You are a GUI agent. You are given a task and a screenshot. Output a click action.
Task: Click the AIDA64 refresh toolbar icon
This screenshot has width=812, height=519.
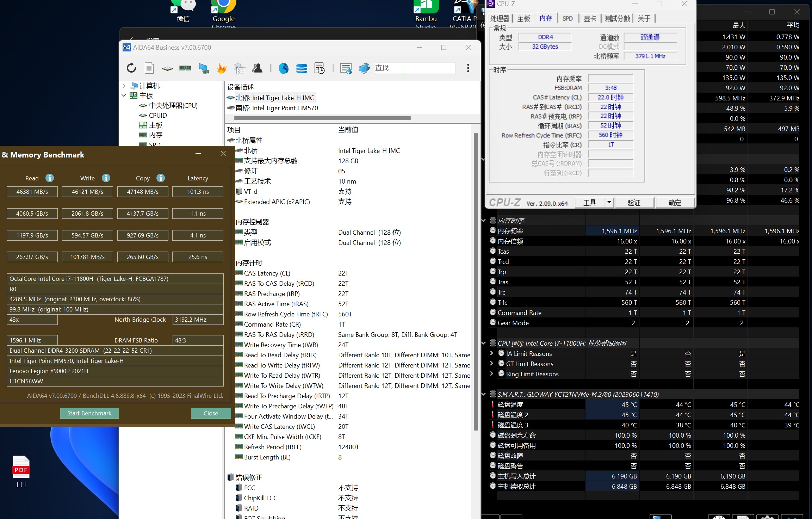click(x=131, y=68)
